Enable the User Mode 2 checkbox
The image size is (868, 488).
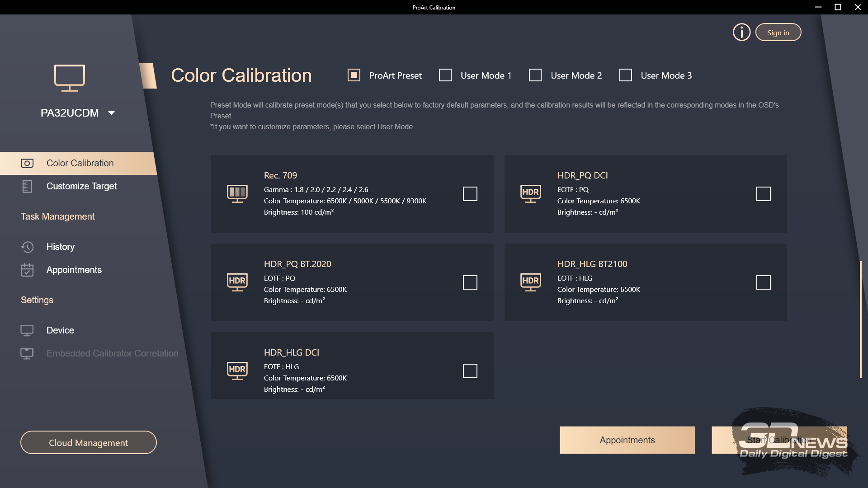535,75
